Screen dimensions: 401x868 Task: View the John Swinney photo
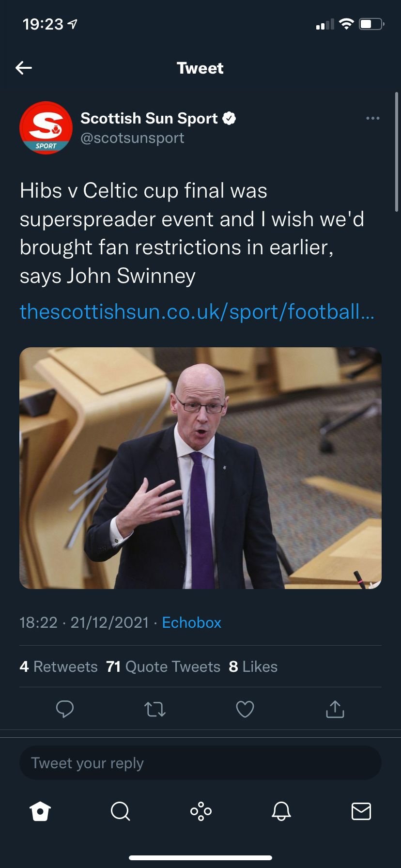[x=200, y=468]
